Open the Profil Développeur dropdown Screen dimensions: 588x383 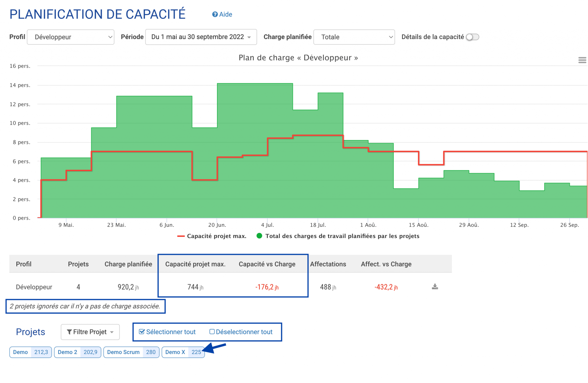point(71,37)
